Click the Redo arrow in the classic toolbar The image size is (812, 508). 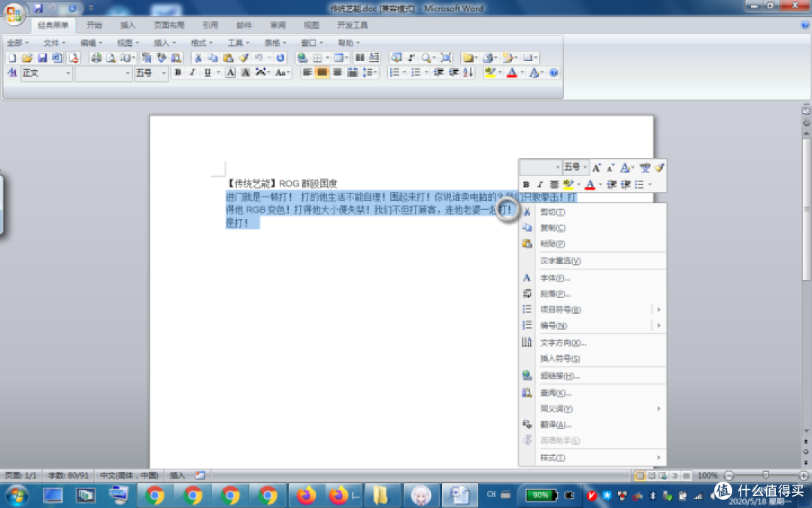[x=280, y=57]
